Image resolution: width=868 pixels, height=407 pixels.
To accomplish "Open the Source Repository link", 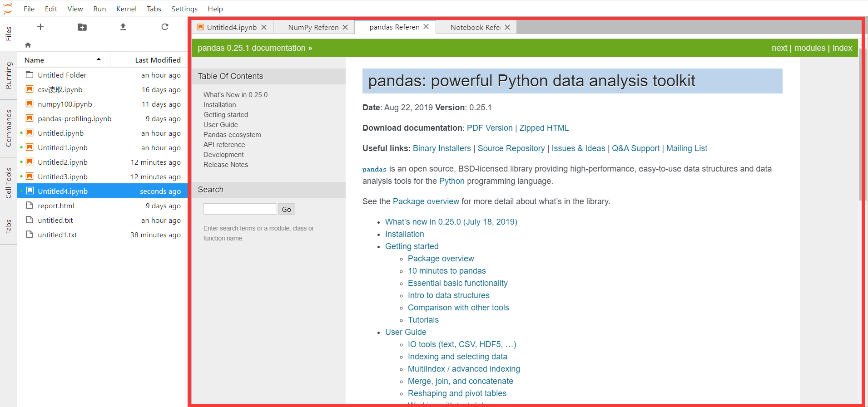I will 511,148.
